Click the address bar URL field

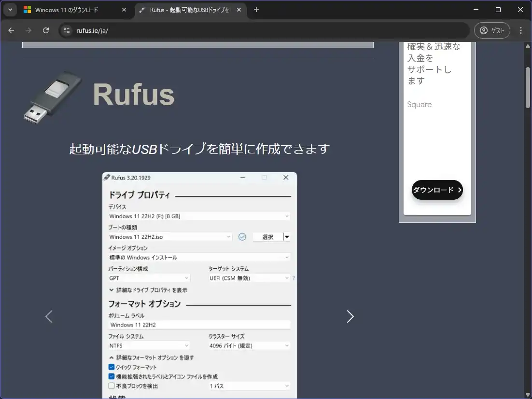pyautogui.click(x=266, y=30)
